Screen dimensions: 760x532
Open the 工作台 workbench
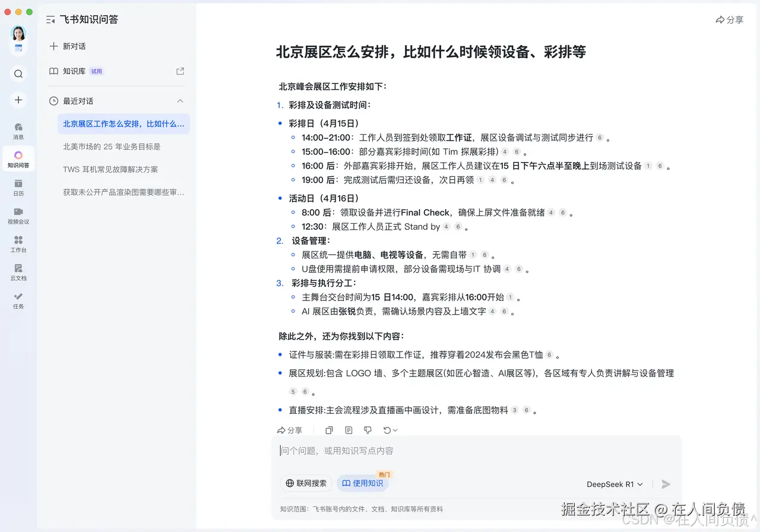(18, 243)
